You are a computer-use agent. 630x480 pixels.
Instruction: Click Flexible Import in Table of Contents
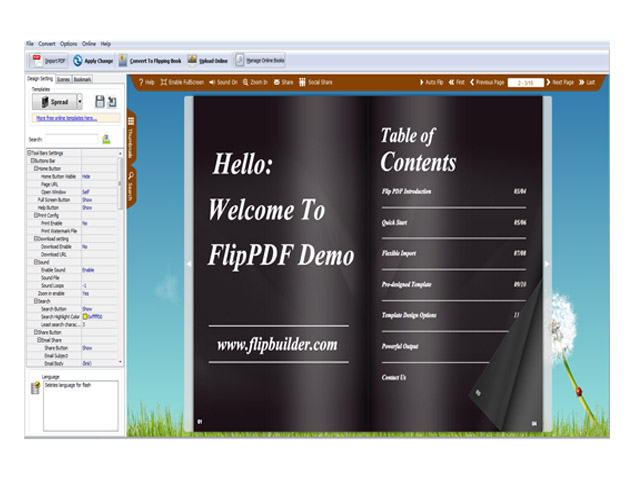tap(399, 253)
